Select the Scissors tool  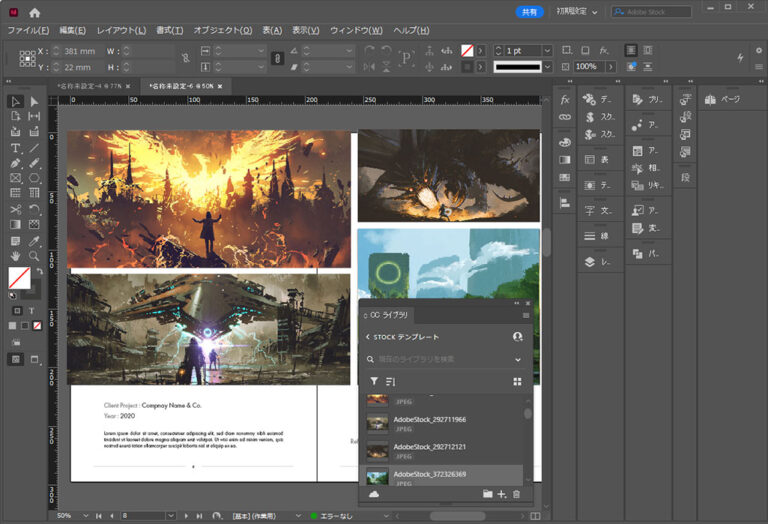(x=15, y=210)
